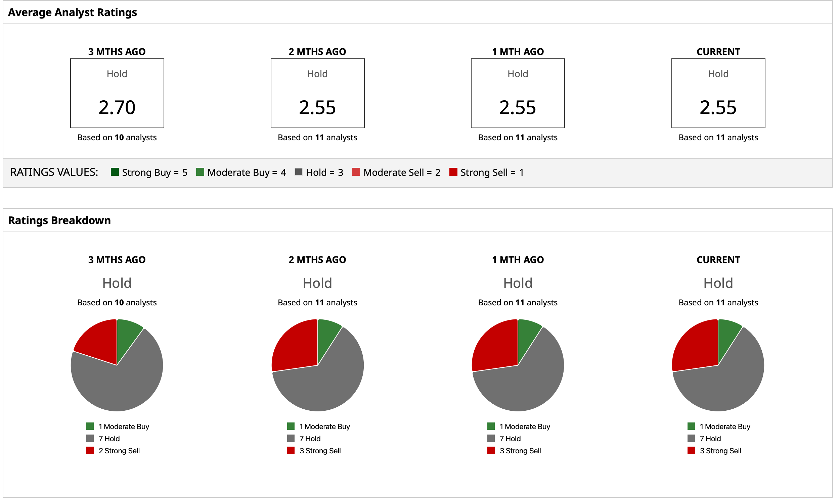Click the Strong Sell red ratings swatch
The width and height of the screenshot is (839, 504).
[x=453, y=172]
